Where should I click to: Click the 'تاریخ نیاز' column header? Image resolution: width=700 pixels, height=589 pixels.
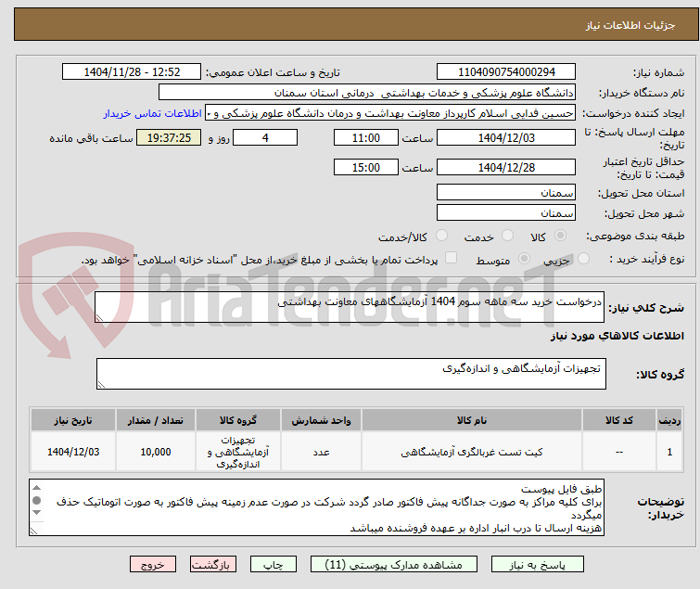pos(73,420)
